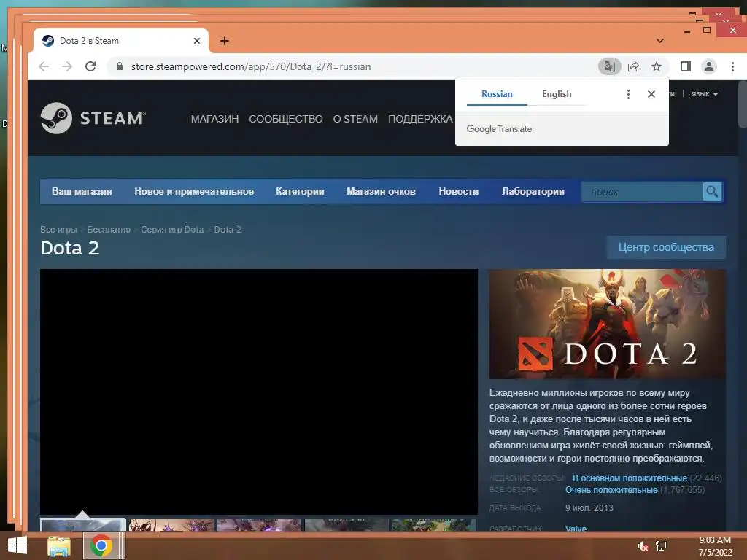Click the page vertical scrollbar thumb
Image resolution: width=747 pixels, height=560 pixels.
coord(742,104)
